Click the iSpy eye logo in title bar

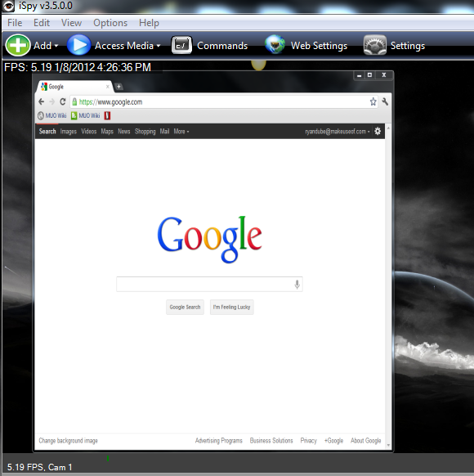(8, 6)
